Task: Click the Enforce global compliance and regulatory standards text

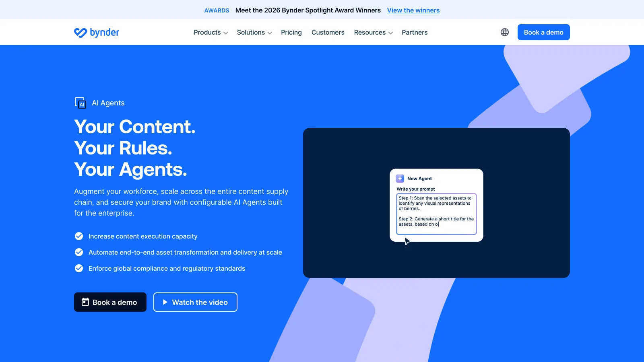Action: [x=167, y=268]
